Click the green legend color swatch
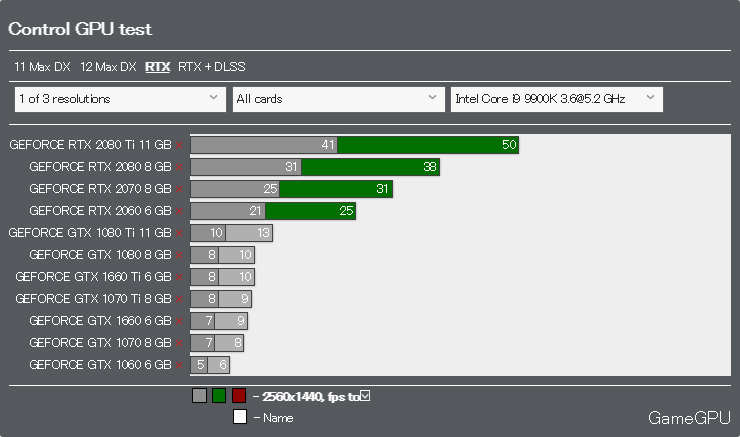 219,395
